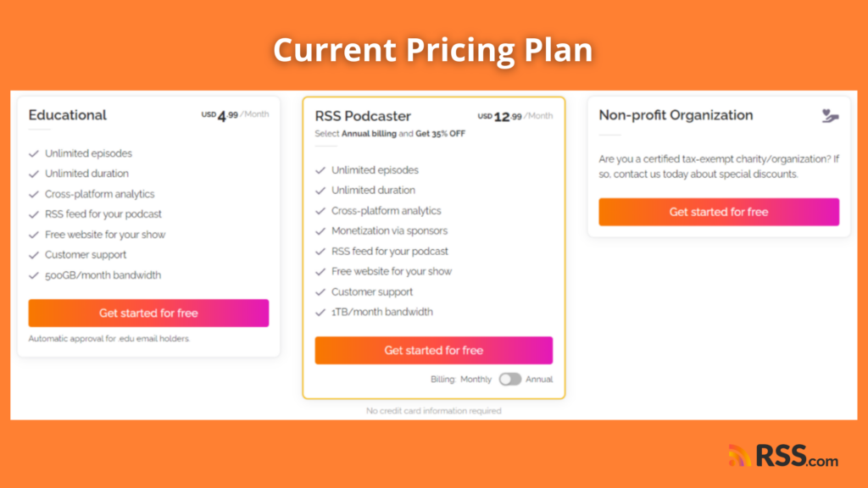Image resolution: width=868 pixels, height=488 pixels.
Task: Click the Annual billing 35% OFF text
Action: (x=390, y=133)
